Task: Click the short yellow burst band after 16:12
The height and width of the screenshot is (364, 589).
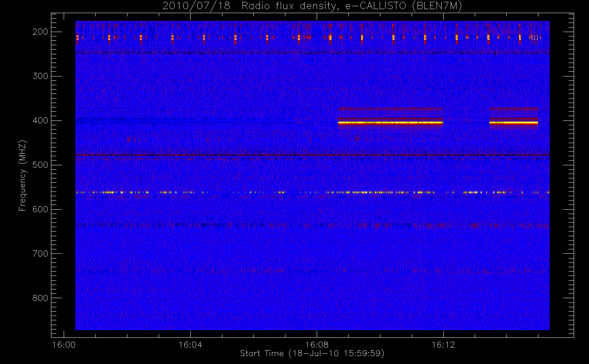Action: click(x=514, y=123)
